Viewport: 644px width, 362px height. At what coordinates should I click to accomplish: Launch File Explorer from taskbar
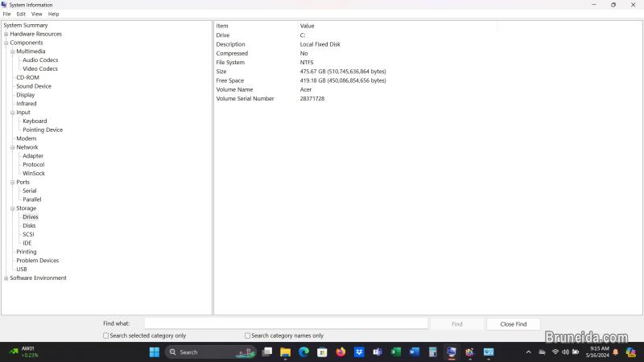pos(285,352)
